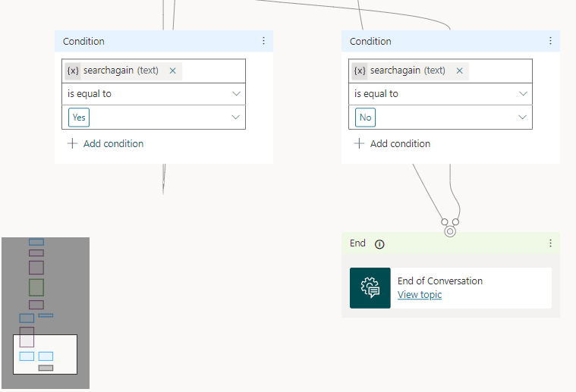576x392 pixels.
Task: Open left Condition card's three-dot menu
Action: [263, 41]
